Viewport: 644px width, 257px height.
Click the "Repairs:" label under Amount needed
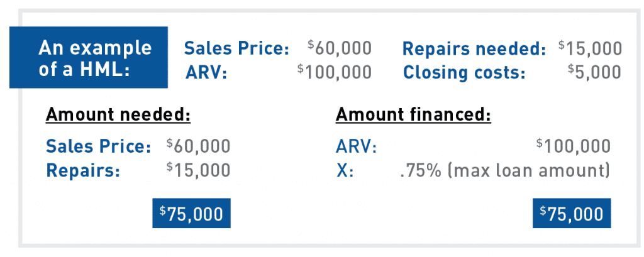coord(83,170)
